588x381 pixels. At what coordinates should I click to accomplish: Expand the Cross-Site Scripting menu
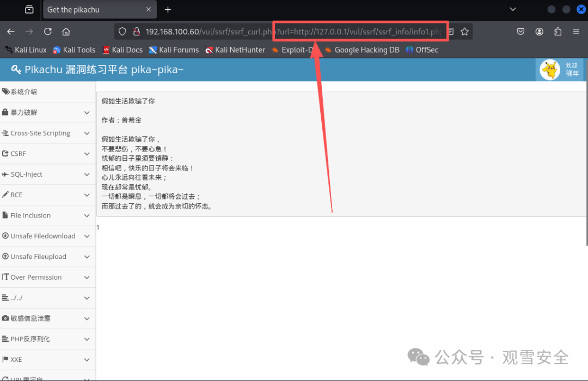(47, 133)
